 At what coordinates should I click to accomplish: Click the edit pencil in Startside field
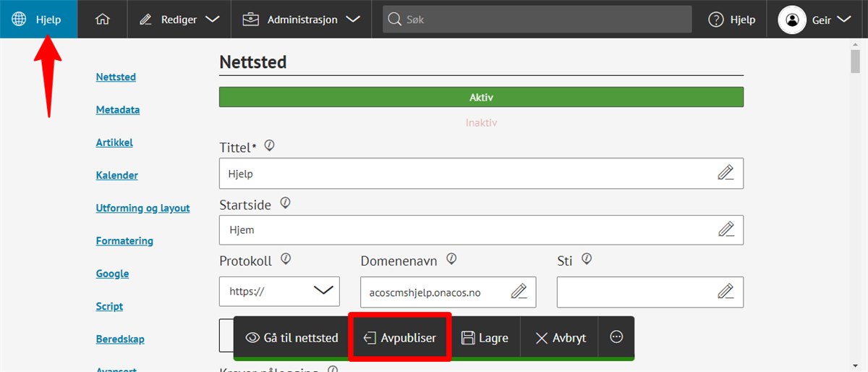725,229
